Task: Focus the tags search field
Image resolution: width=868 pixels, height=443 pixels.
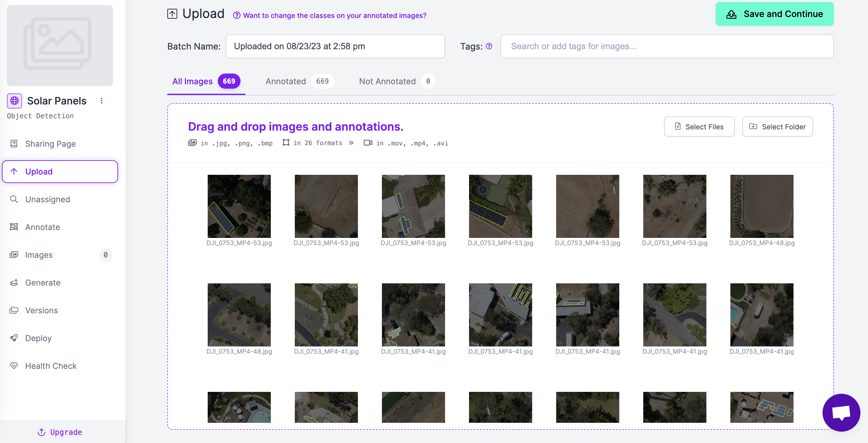Action: click(x=667, y=46)
